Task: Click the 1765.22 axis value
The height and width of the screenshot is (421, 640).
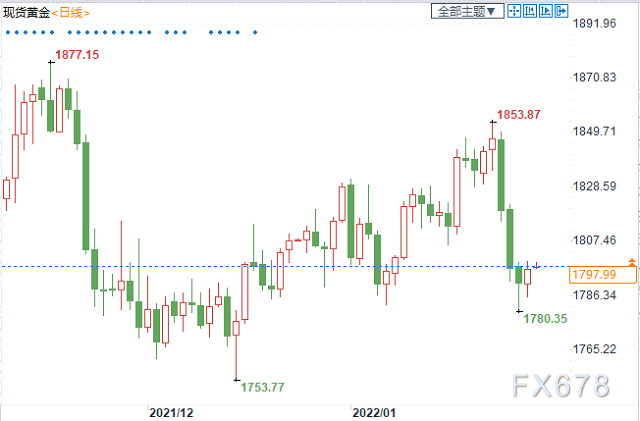Action: (x=595, y=349)
